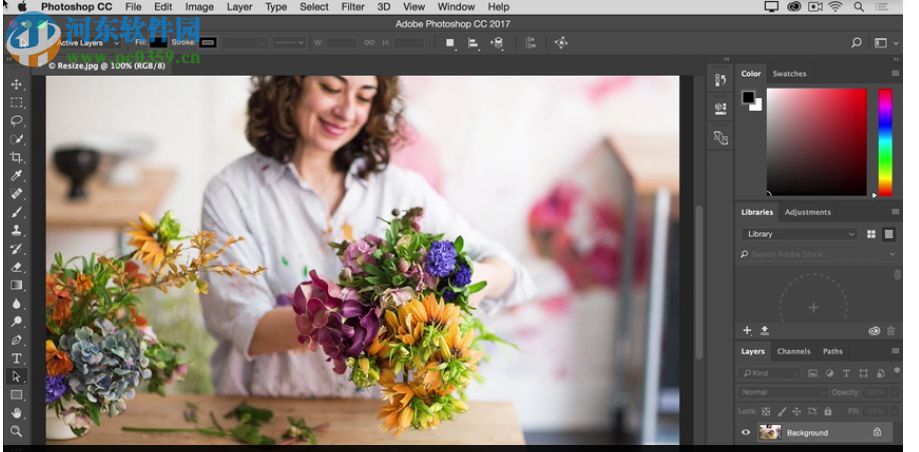Open the History panel icon

[x=720, y=80]
